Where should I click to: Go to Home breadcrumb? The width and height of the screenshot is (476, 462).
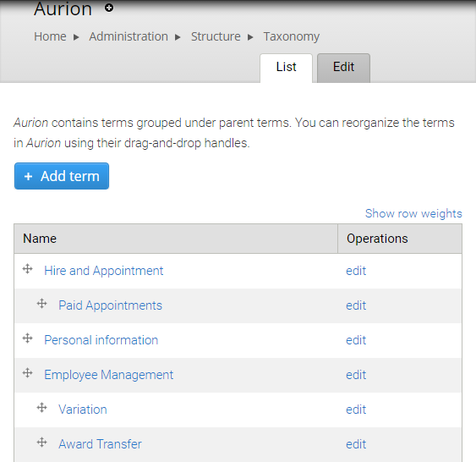[x=50, y=36]
